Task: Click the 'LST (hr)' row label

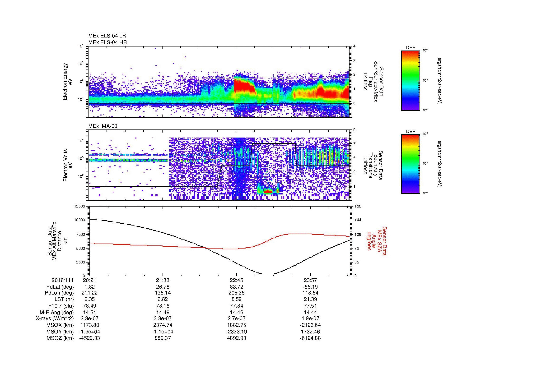Action: coord(64,300)
